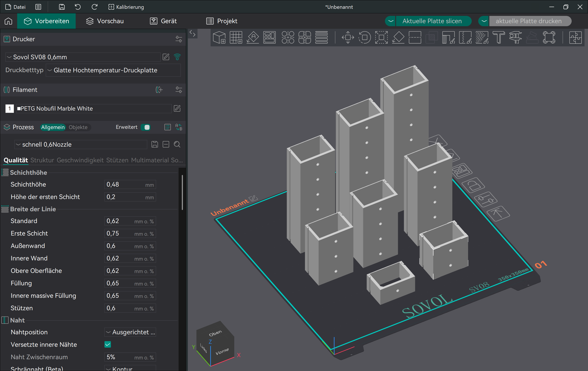Open Kalibrierung
The image size is (588, 371).
click(x=126, y=7)
